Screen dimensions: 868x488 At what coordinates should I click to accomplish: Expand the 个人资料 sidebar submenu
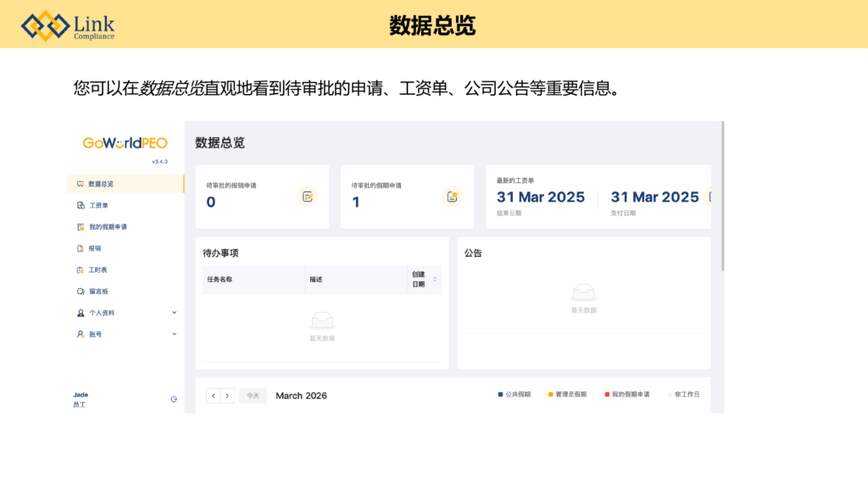(x=175, y=313)
